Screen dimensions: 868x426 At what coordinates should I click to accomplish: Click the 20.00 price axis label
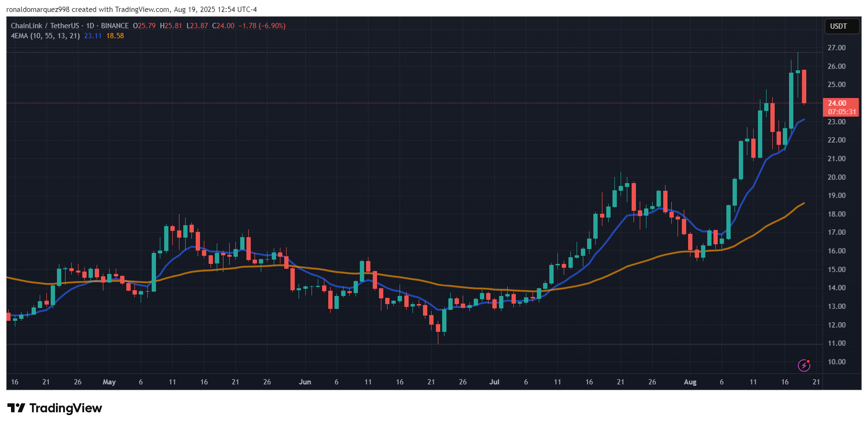click(x=836, y=177)
